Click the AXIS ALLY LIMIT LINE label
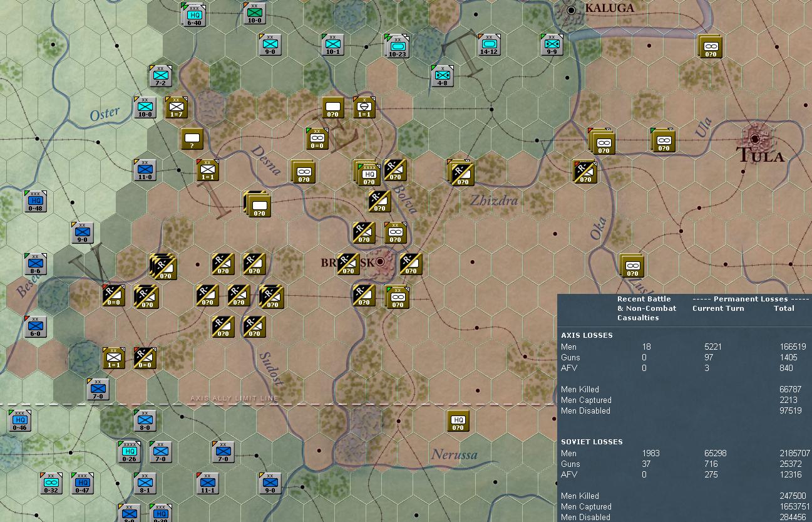This screenshot has height=522, width=812. pyautogui.click(x=234, y=399)
